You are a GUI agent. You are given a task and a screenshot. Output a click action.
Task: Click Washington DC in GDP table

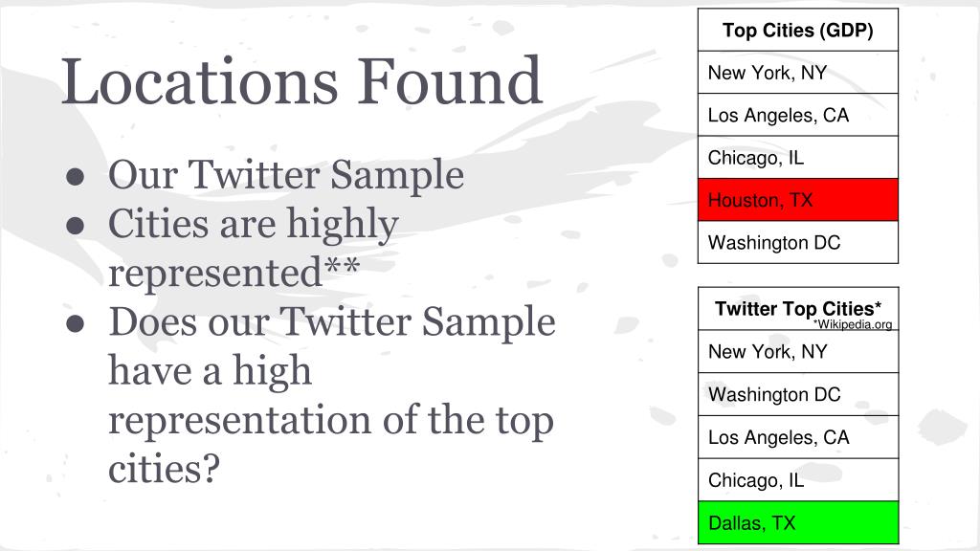point(798,242)
